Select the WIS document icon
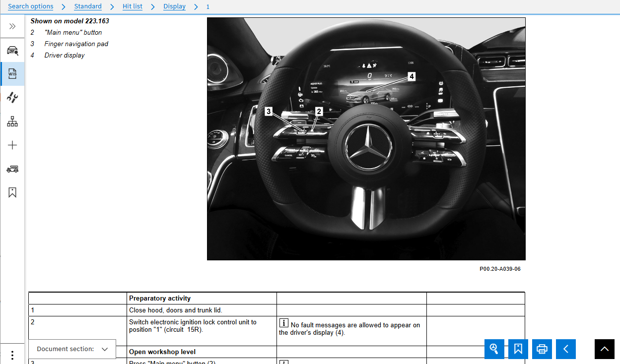The image size is (620, 364). click(12, 74)
